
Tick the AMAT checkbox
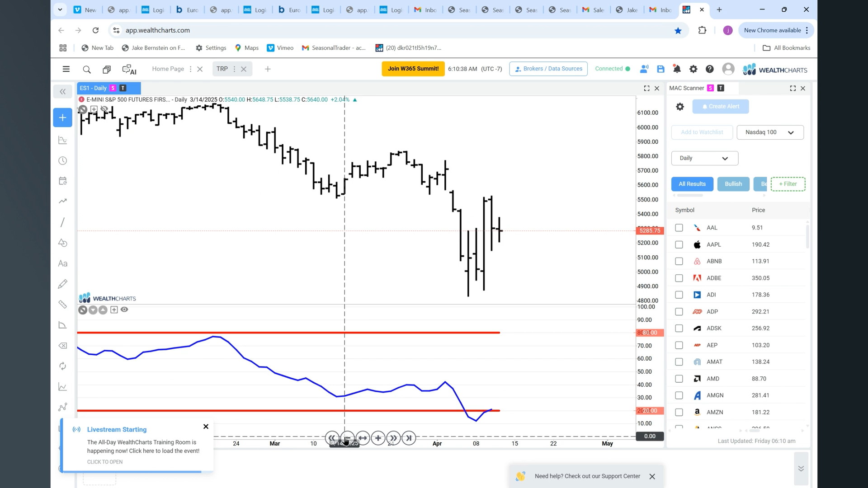(x=679, y=362)
